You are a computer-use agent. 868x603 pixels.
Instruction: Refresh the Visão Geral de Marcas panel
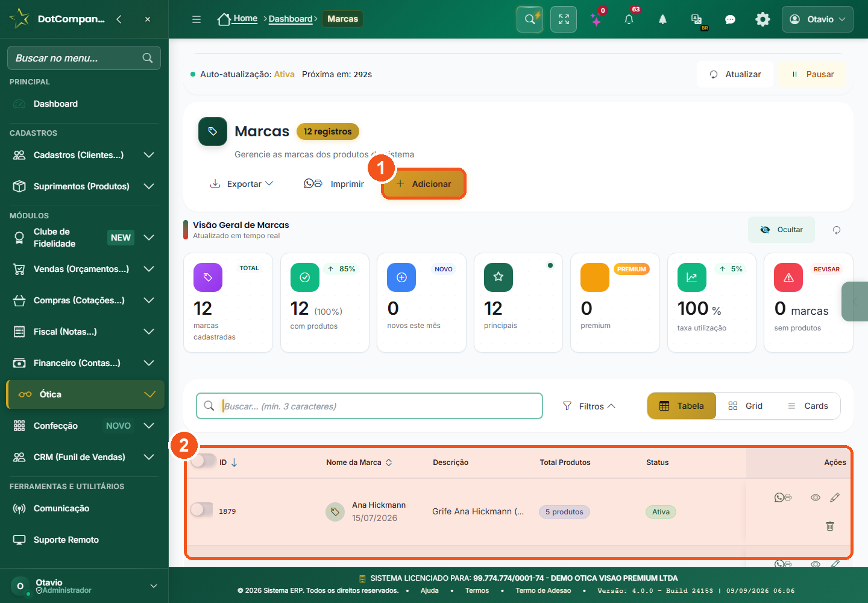pos(837,230)
